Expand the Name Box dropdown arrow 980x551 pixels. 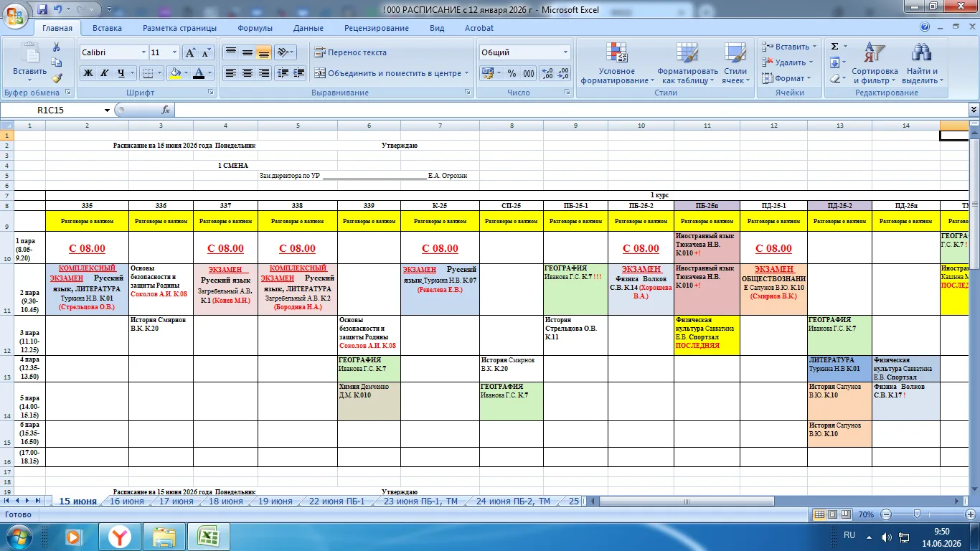pos(107,110)
